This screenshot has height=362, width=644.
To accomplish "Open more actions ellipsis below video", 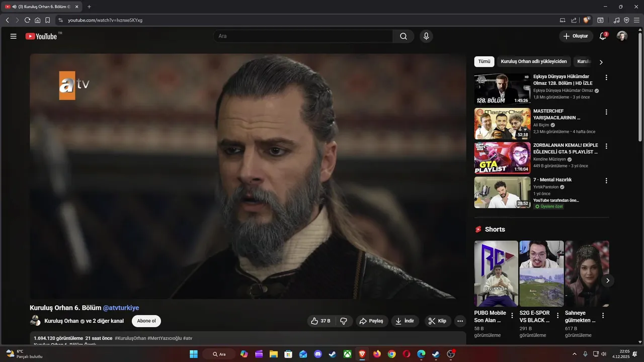I will click(x=460, y=321).
